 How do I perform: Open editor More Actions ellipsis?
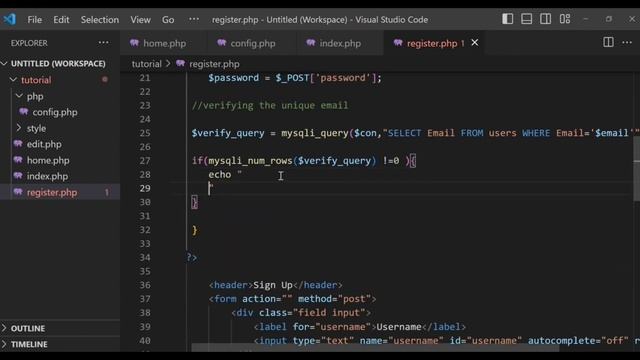point(627,42)
